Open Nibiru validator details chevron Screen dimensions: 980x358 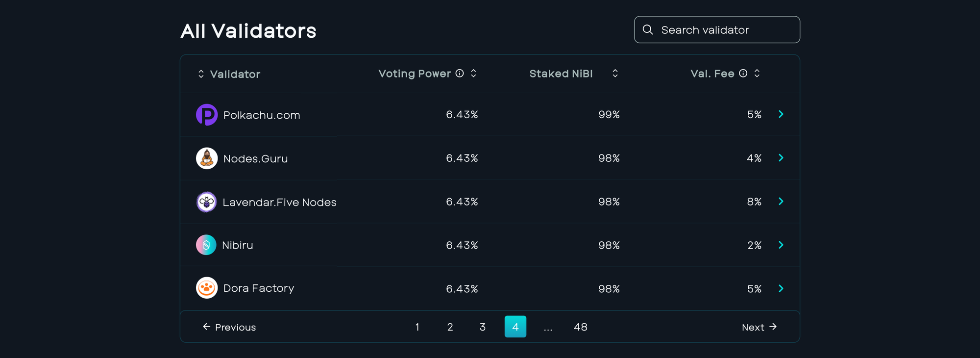coord(781,245)
